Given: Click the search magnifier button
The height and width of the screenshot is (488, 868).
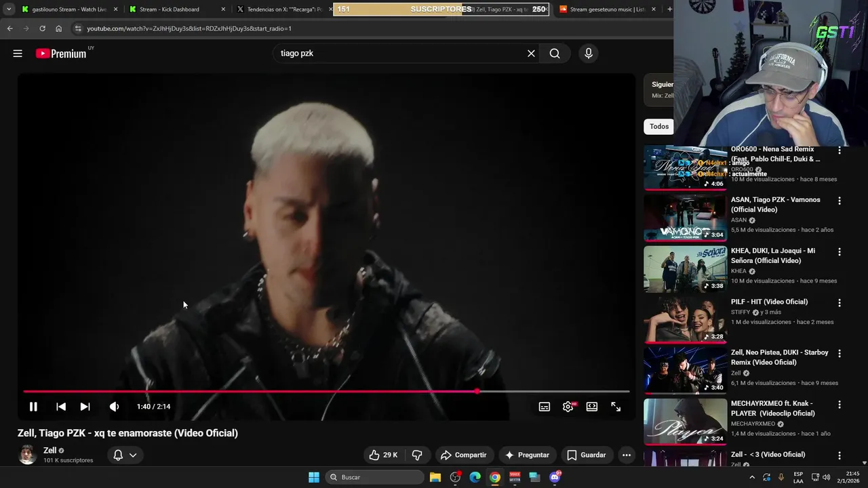Looking at the screenshot, I should point(555,54).
